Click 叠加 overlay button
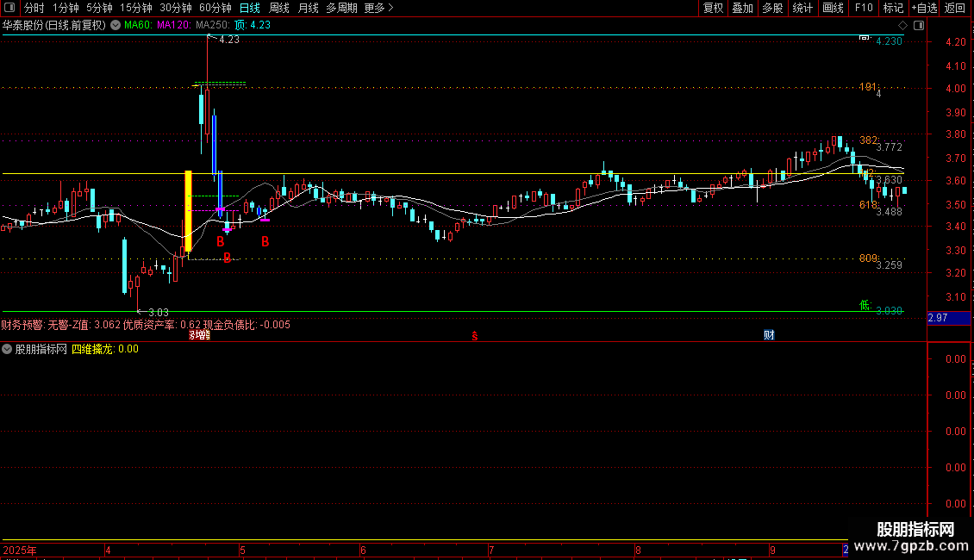Viewport: 974px width, 560px height. click(x=742, y=8)
